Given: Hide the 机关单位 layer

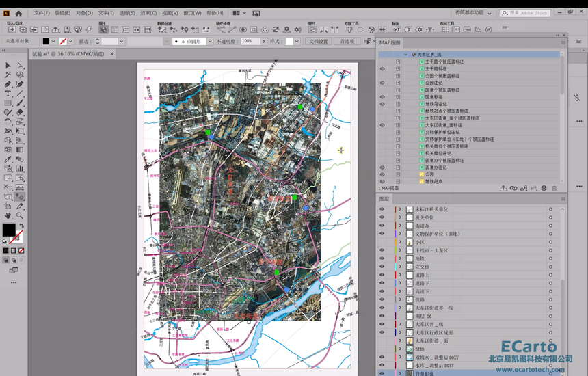Looking at the screenshot, I should point(382,217).
